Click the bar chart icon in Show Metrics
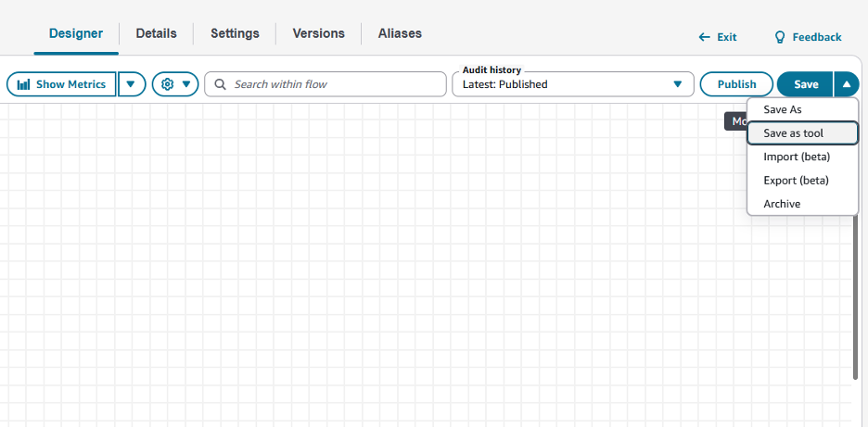The image size is (868, 428). (x=24, y=84)
